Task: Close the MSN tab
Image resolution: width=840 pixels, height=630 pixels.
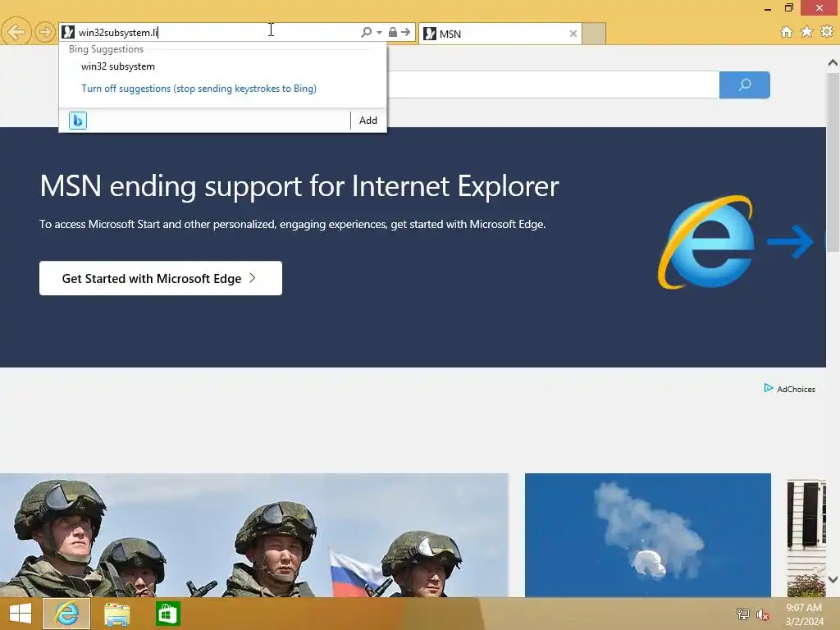Action: pos(573,34)
